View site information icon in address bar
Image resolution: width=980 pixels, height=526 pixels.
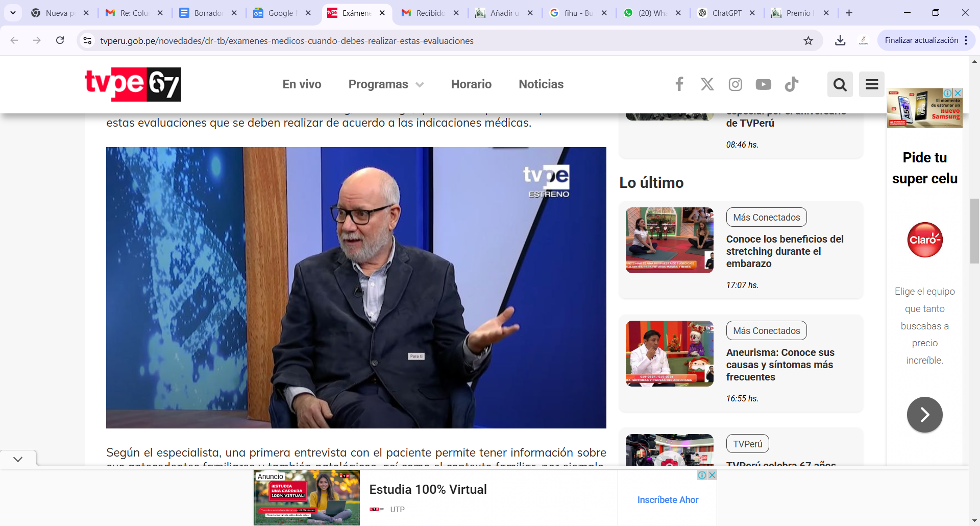click(87, 40)
